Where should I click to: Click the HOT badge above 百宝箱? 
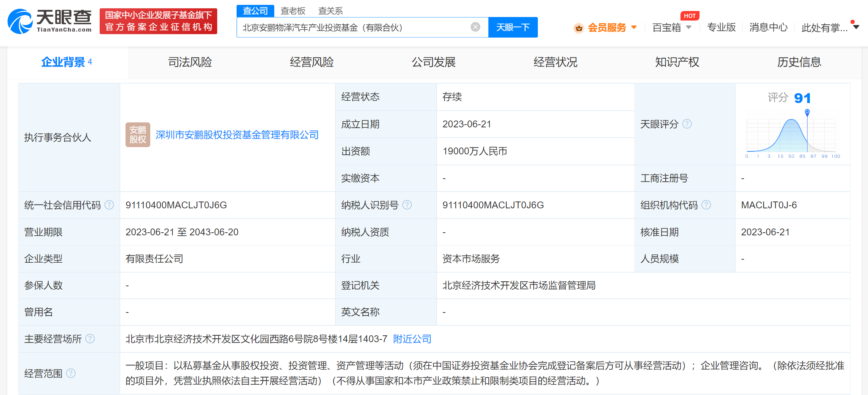pyautogui.click(x=690, y=16)
